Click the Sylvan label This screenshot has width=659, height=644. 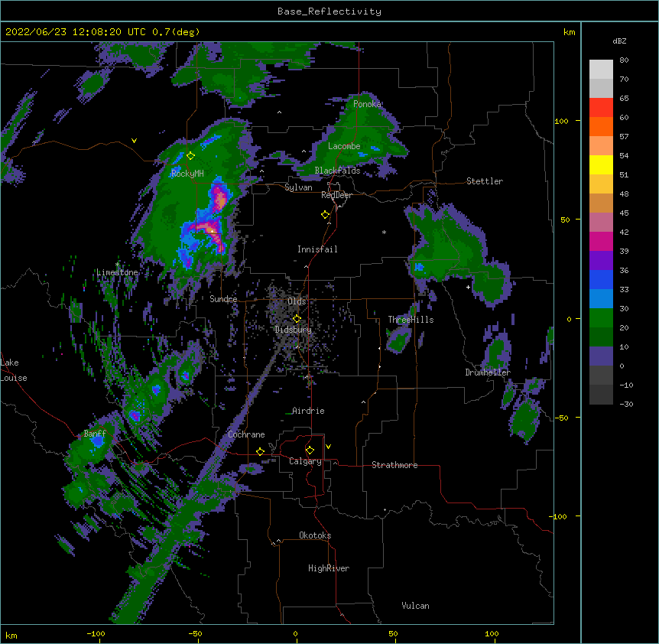(x=298, y=187)
